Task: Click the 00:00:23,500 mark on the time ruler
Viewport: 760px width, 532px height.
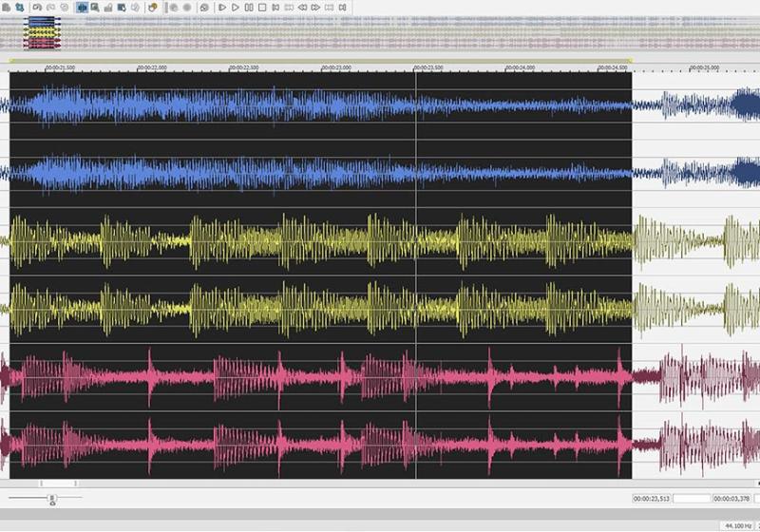Action: pos(427,67)
